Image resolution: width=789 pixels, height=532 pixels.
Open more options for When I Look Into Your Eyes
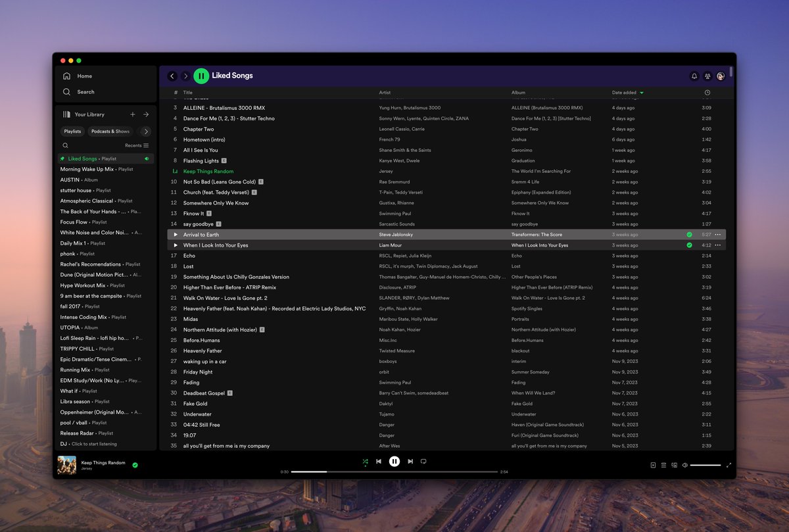coord(718,245)
